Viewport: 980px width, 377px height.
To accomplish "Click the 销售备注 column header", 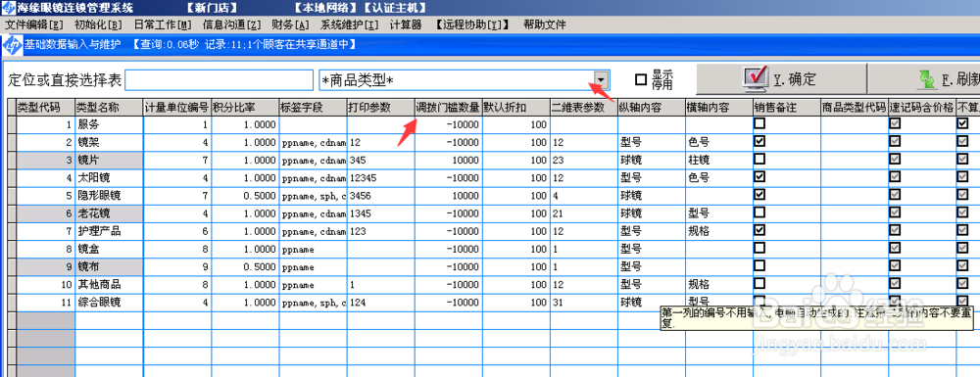I will point(788,107).
